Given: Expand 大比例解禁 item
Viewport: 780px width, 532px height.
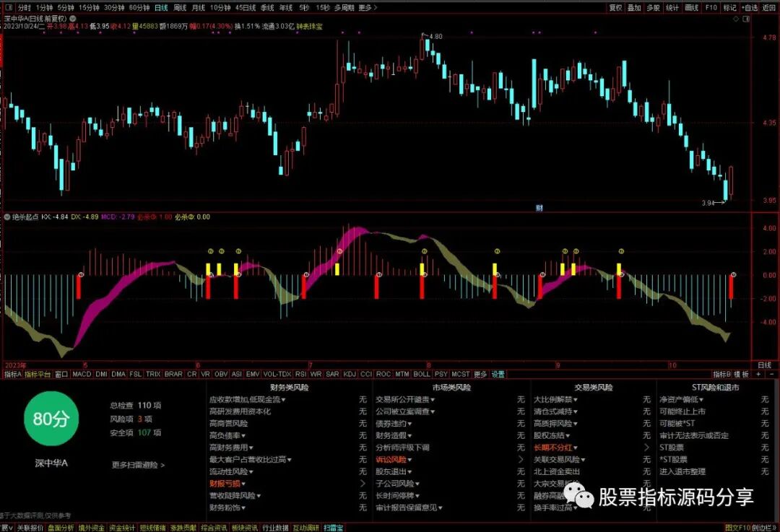Looking at the screenshot, I should (555, 399).
